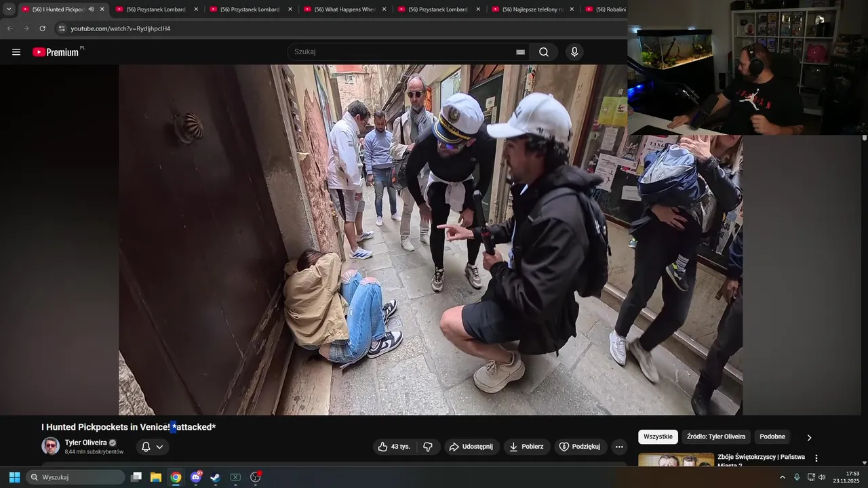Open Task View on the taskbar
The width and height of the screenshot is (868, 488).
136,477
